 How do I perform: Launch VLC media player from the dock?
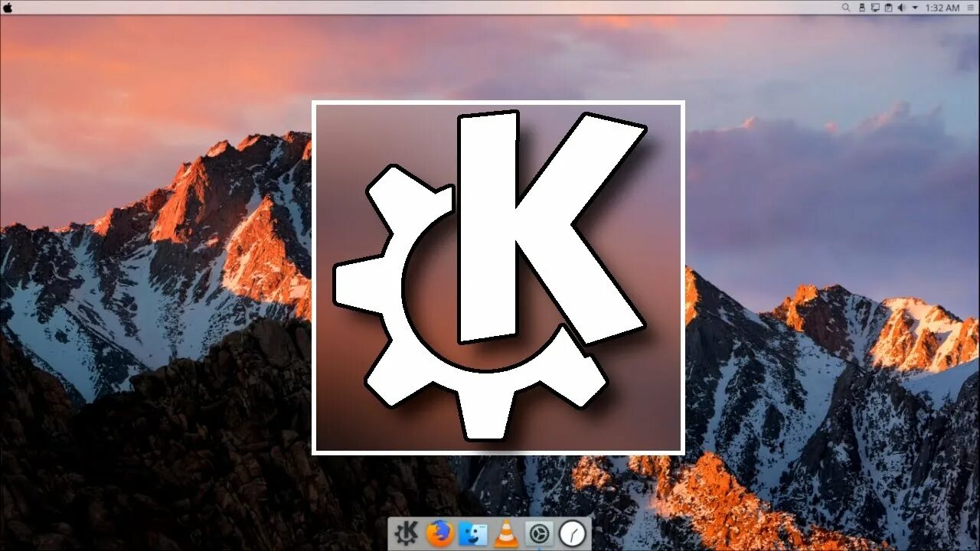pyautogui.click(x=506, y=533)
